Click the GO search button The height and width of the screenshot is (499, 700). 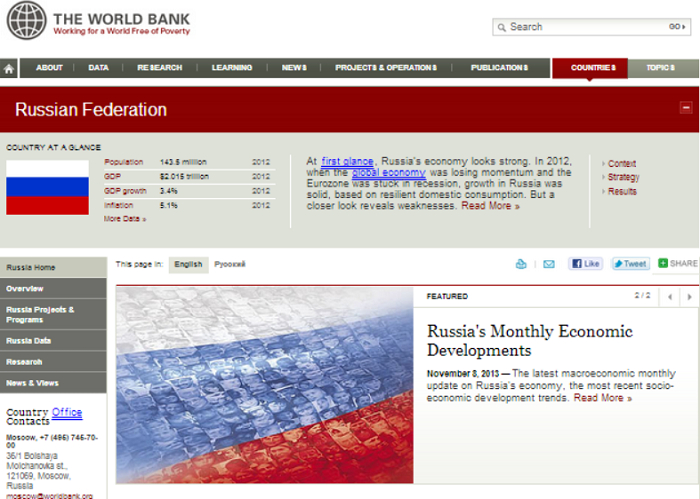[x=677, y=27]
